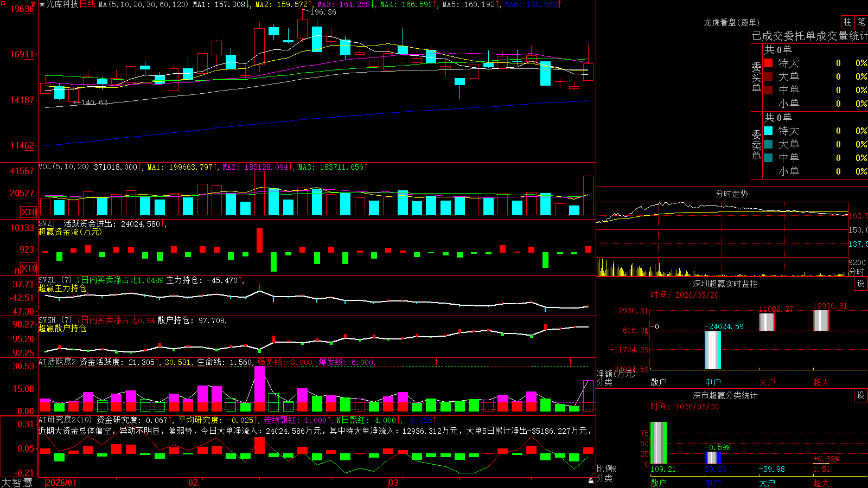The height and width of the screenshot is (488, 868).
Task: Open 设 settings for 深市超赢分类统计
Action: (x=861, y=395)
